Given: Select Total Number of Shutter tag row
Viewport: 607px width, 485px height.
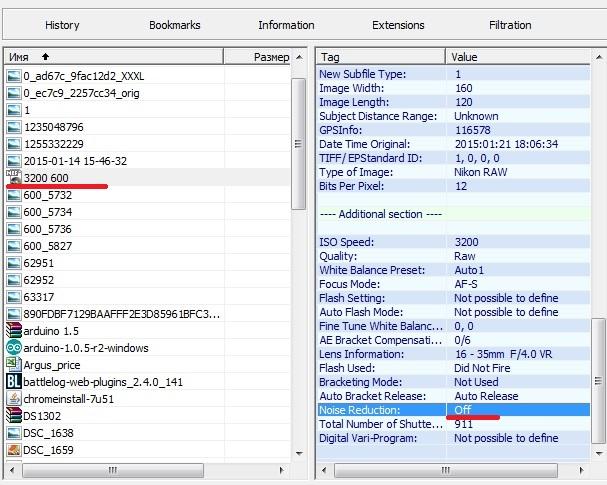Looking at the screenshot, I should coord(454,424).
